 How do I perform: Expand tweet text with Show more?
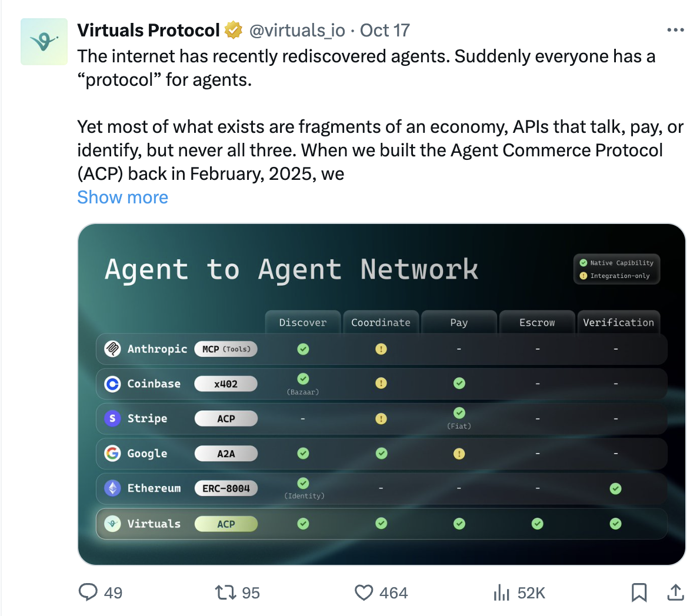[x=123, y=197]
